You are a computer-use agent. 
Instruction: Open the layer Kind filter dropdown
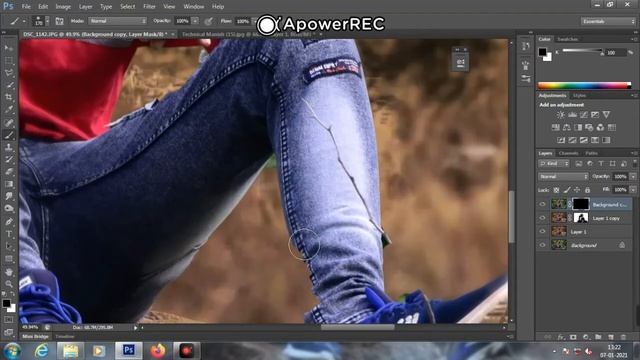[554, 164]
